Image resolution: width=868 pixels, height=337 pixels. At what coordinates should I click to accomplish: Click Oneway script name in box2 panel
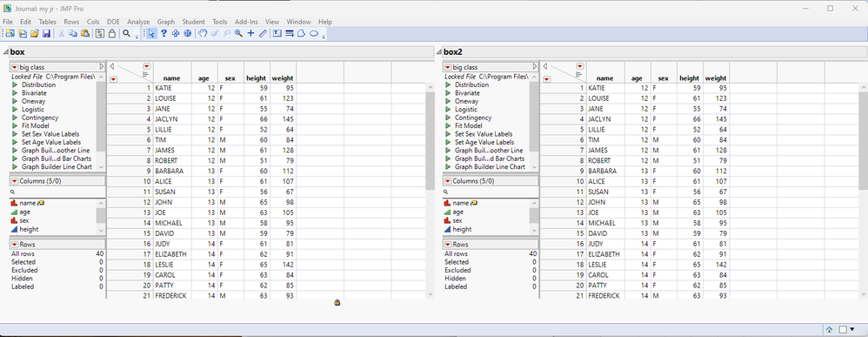pyautogui.click(x=467, y=101)
